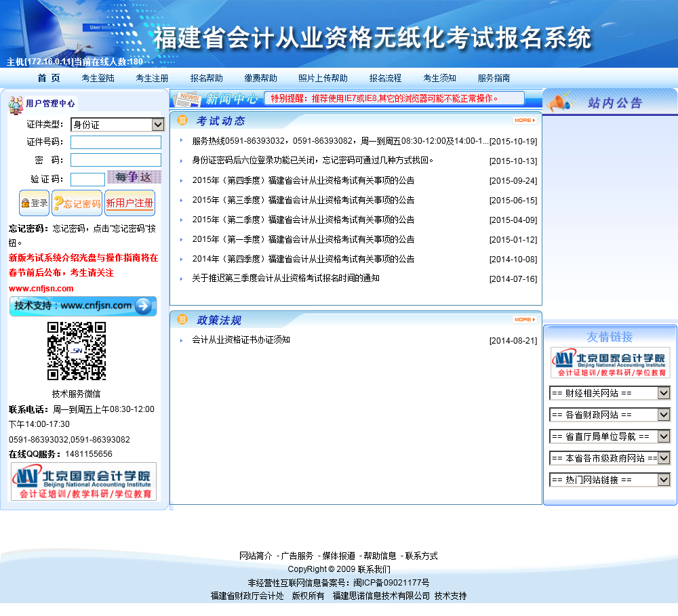
Task: Open 报名帮助 navigation item
Action: (x=206, y=78)
